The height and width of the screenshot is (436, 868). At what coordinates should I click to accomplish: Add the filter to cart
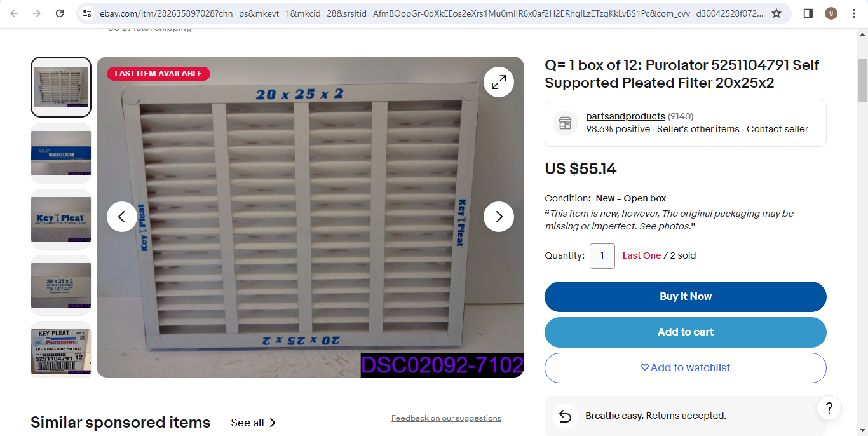pos(686,332)
